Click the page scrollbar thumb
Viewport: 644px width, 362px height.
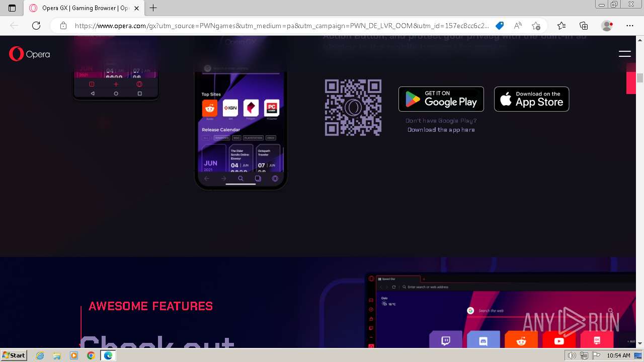tap(640, 78)
